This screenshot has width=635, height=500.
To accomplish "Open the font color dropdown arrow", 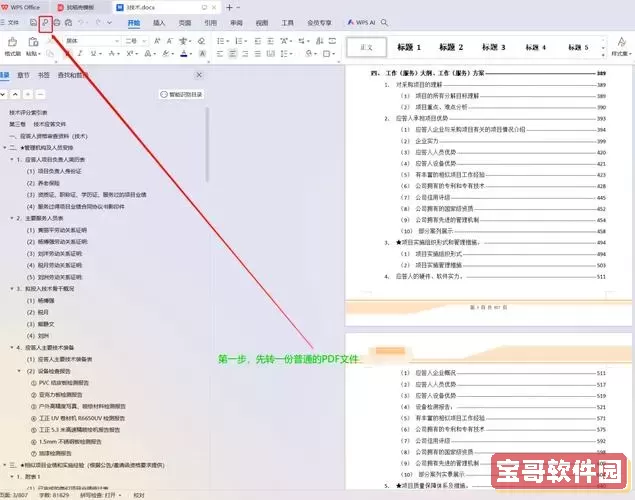I will click(191, 54).
